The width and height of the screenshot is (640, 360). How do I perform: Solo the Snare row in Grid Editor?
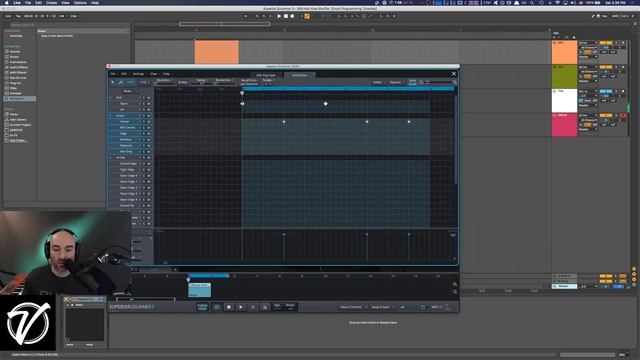click(144, 116)
